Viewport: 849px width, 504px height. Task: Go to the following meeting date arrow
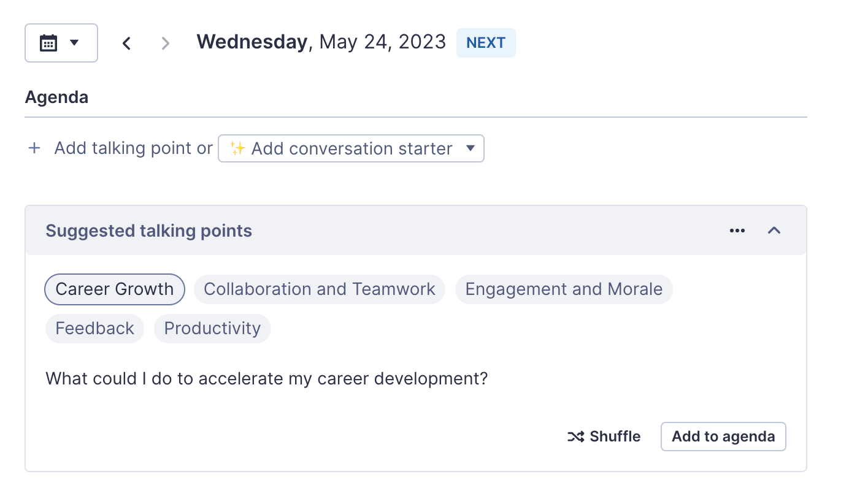pos(165,43)
